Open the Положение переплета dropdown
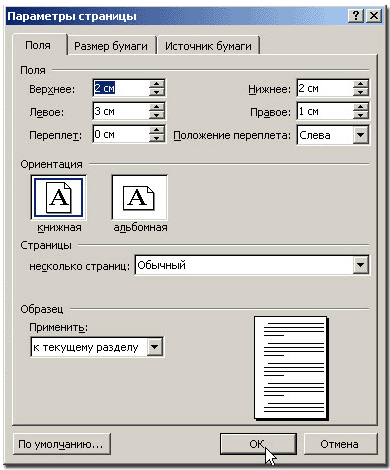This screenshot has height=470, width=390. (360, 135)
